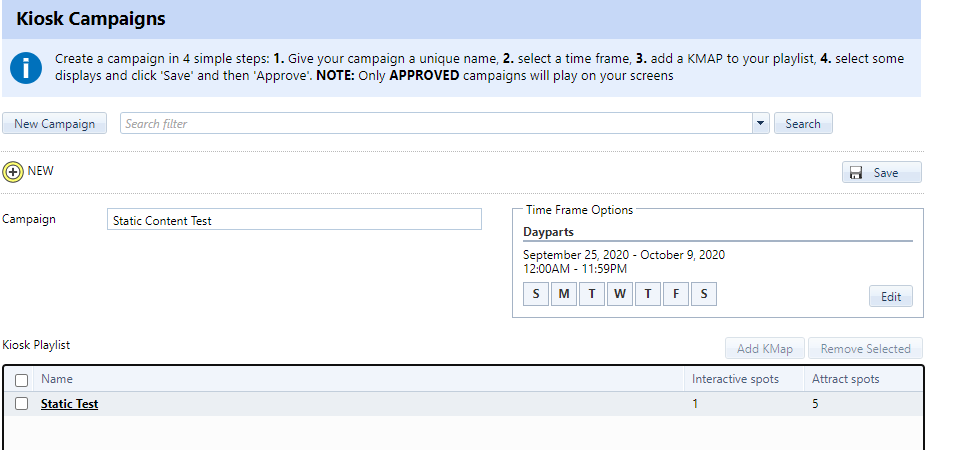Open the Static Test playlist link
This screenshot has width=963, height=450.
click(x=69, y=404)
